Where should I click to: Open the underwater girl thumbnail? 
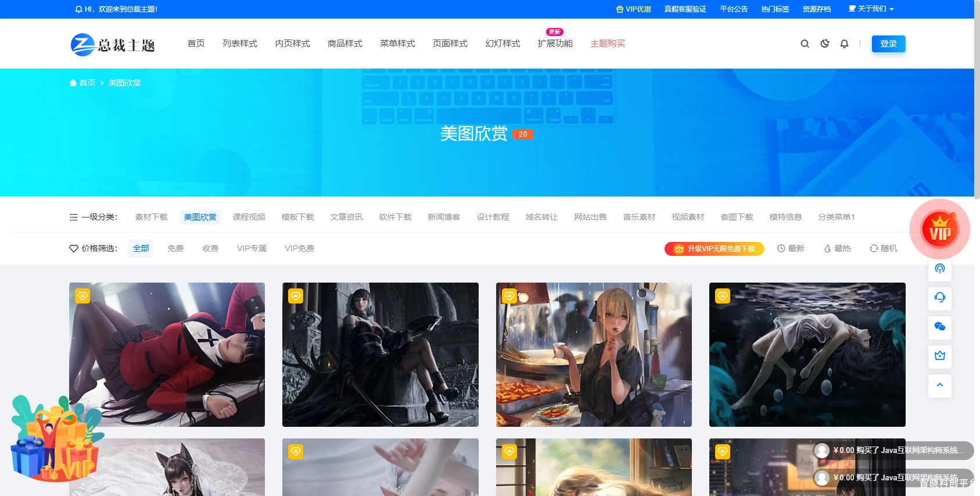(x=807, y=355)
